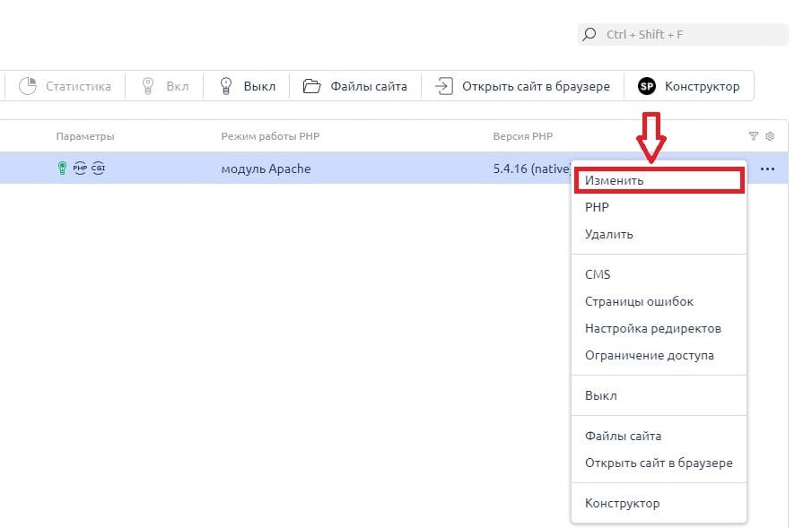Click the 5.4.16 (native) version cell

click(x=532, y=169)
